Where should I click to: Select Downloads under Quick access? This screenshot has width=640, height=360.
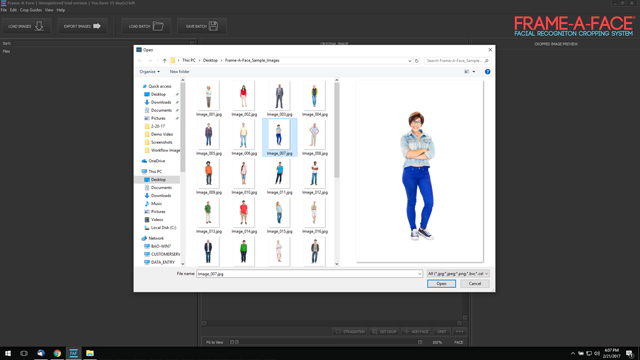(x=161, y=102)
